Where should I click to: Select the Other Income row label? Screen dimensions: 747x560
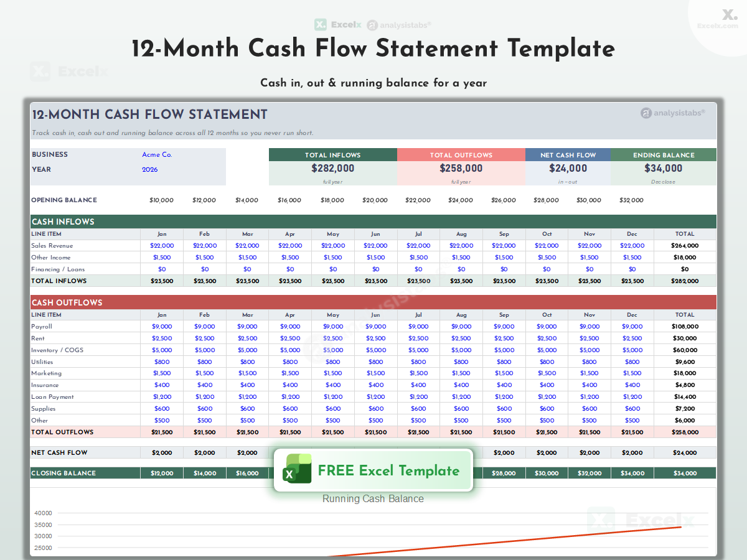[51, 258]
